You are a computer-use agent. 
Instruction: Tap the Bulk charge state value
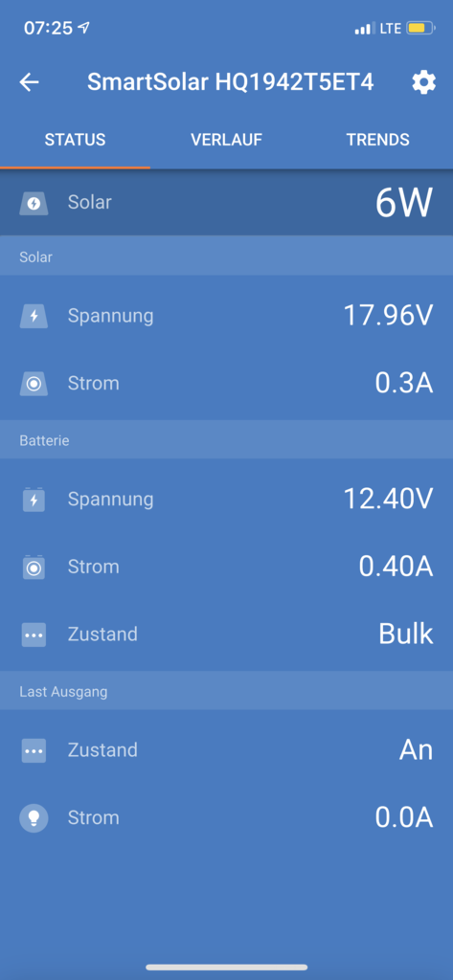pyautogui.click(x=405, y=634)
